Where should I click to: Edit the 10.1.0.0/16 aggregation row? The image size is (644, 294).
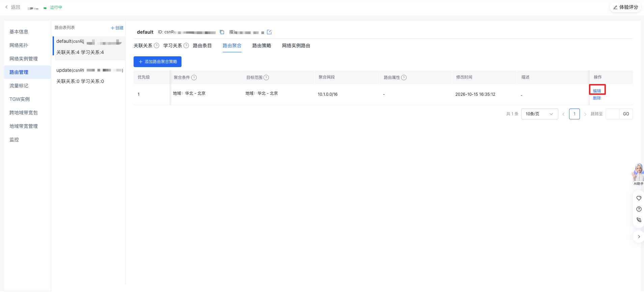pyautogui.click(x=597, y=91)
